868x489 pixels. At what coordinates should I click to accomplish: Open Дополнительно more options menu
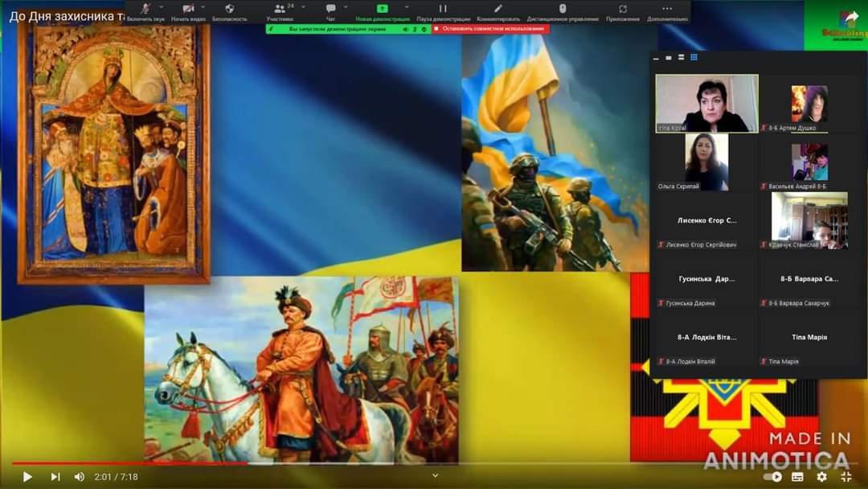tap(667, 11)
